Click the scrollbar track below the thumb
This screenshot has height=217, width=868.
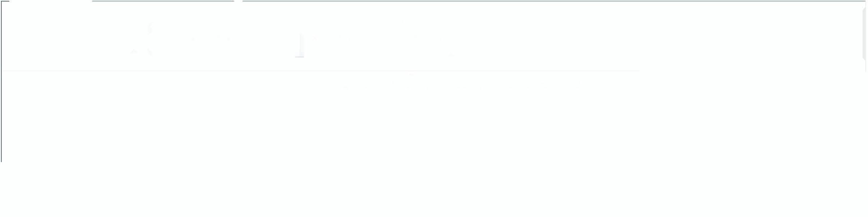coord(865,66)
